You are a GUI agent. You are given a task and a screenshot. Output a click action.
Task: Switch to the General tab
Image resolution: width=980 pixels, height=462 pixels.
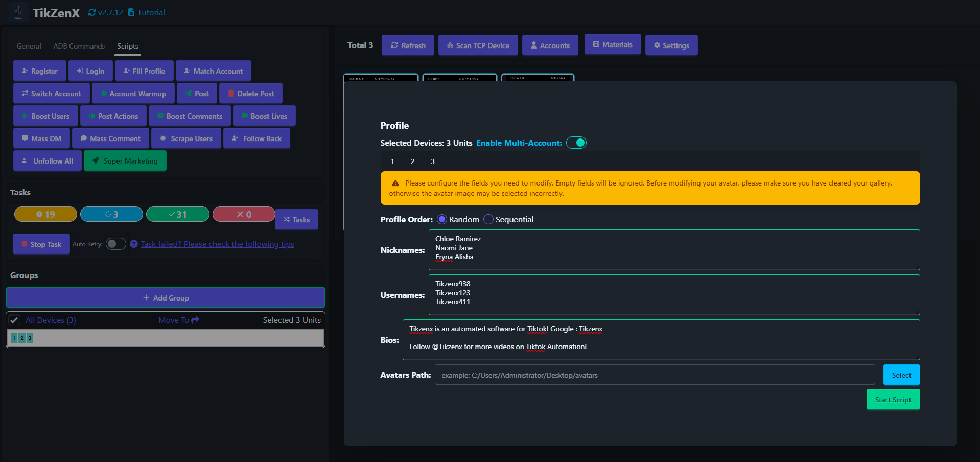tap(29, 46)
